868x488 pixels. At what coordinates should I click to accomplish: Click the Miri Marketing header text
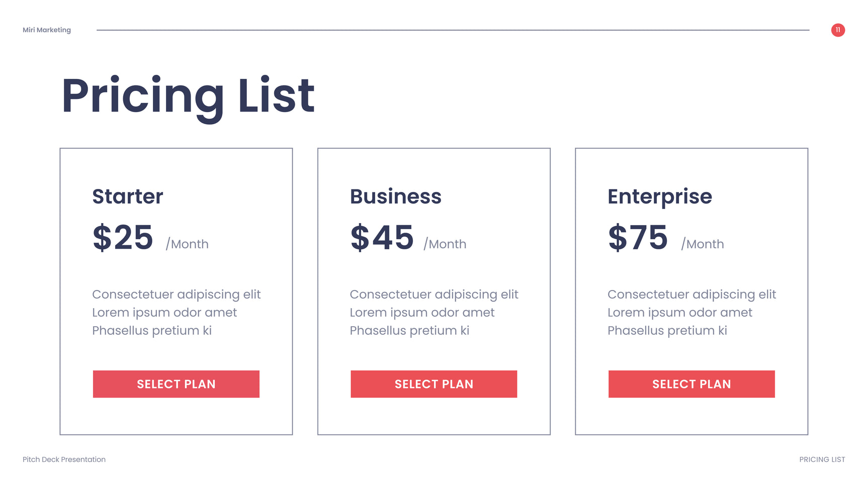(x=47, y=30)
